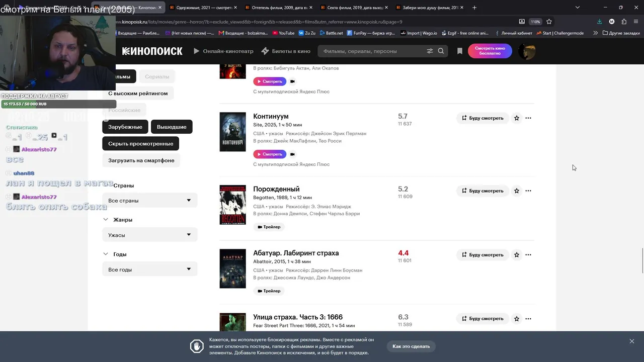Toggle the Загрузить на смартфоне filter
644x362 pixels.
tap(141, 160)
